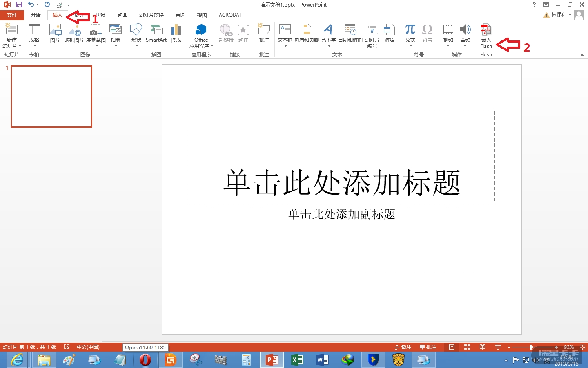This screenshot has height=368, width=588.
Task: Open the 文件 File menu
Action: [x=12, y=15]
